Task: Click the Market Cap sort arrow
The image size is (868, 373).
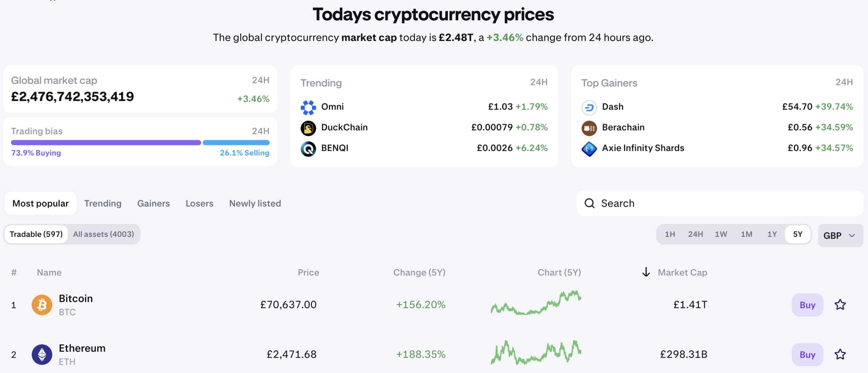Action: click(x=646, y=272)
